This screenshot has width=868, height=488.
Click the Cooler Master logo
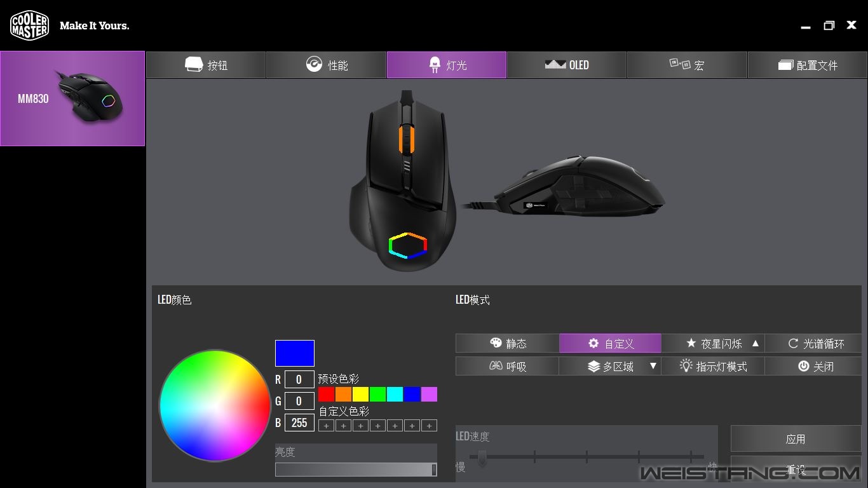[x=29, y=25]
